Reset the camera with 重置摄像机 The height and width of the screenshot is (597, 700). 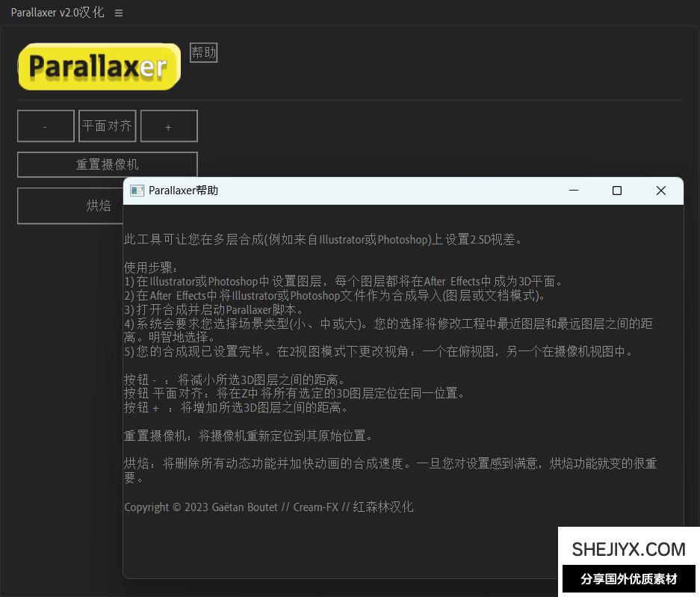point(107,164)
